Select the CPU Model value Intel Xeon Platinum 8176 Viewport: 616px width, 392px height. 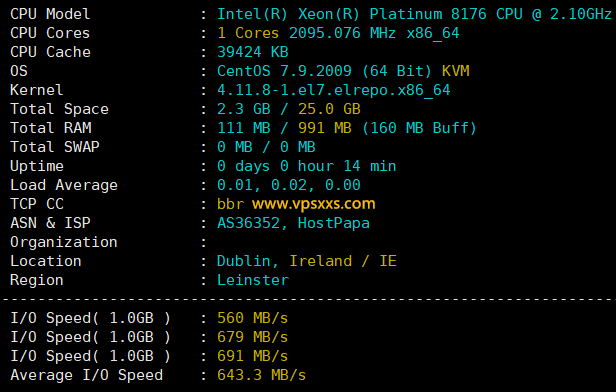[414, 14]
